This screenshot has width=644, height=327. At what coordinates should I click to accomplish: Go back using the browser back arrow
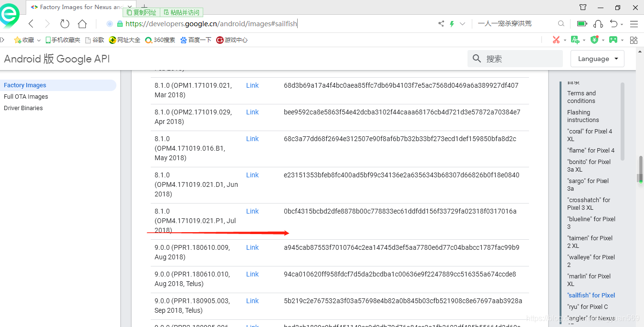coord(31,24)
